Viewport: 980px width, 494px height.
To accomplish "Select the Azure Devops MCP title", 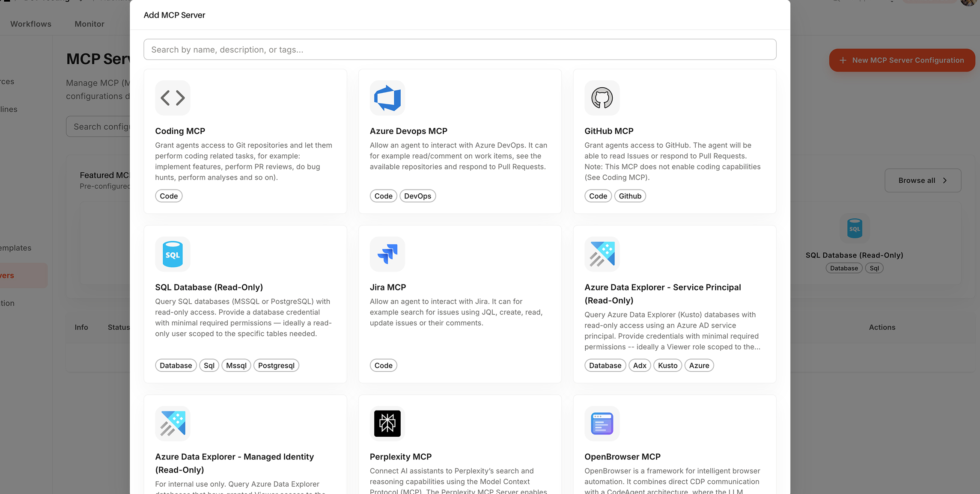I will pos(408,131).
